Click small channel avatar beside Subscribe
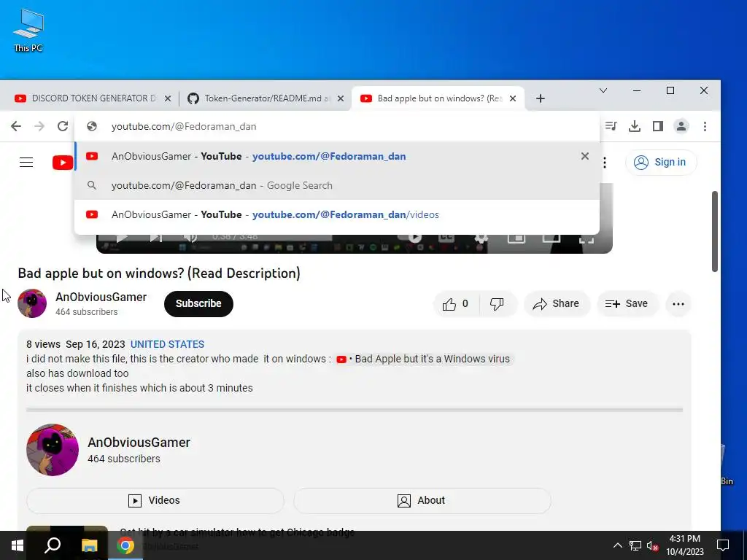747x560 pixels. pos(32,303)
